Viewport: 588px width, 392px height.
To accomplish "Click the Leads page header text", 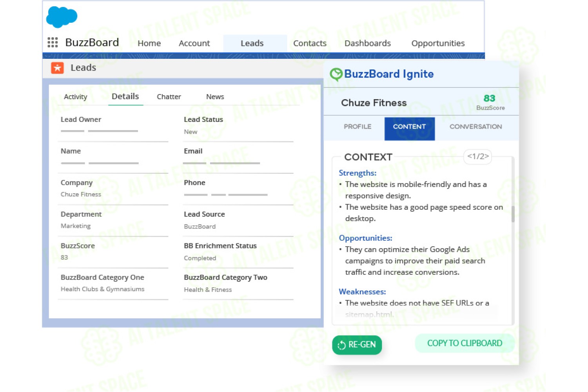I will pos(83,68).
